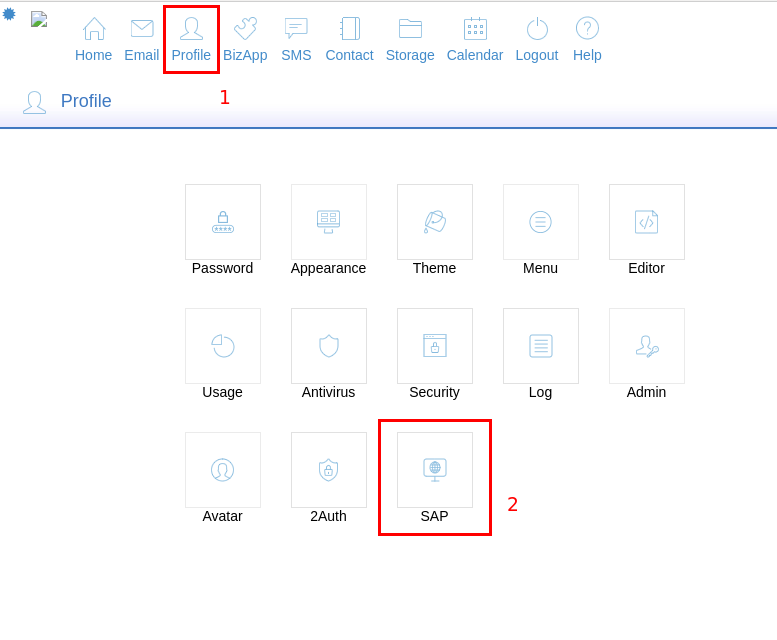Open the Theme paint bucket tile
This screenshot has width=777, height=640.
click(435, 222)
